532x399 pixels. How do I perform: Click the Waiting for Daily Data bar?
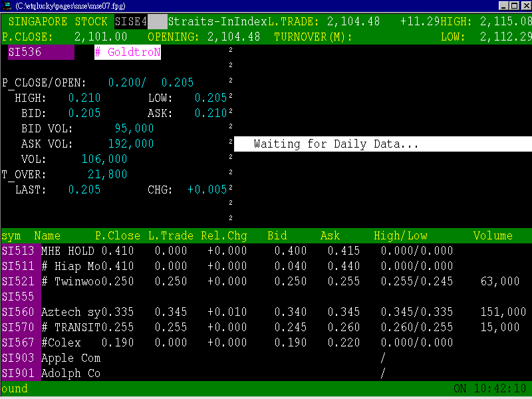pyautogui.click(x=382, y=144)
